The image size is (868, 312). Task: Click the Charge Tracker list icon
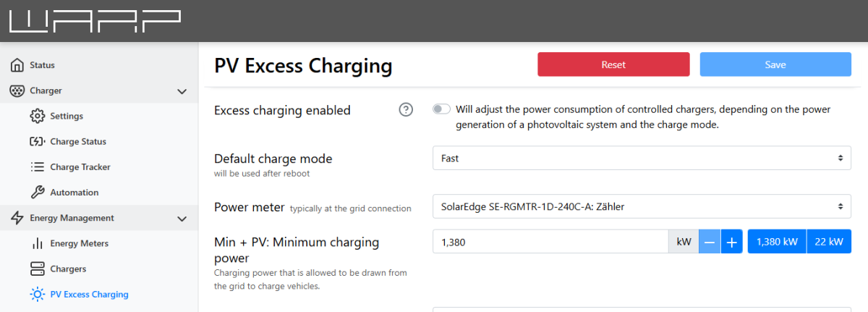[38, 167]
